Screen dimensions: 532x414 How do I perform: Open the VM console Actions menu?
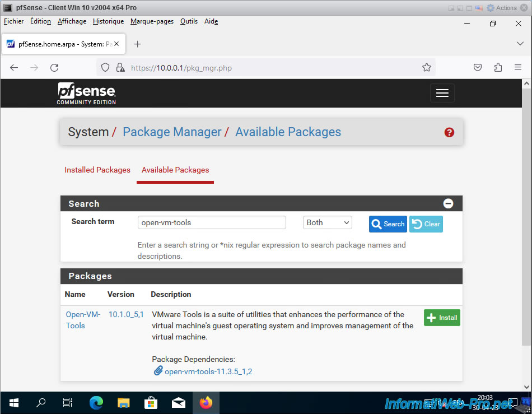(x=502, y=8)
